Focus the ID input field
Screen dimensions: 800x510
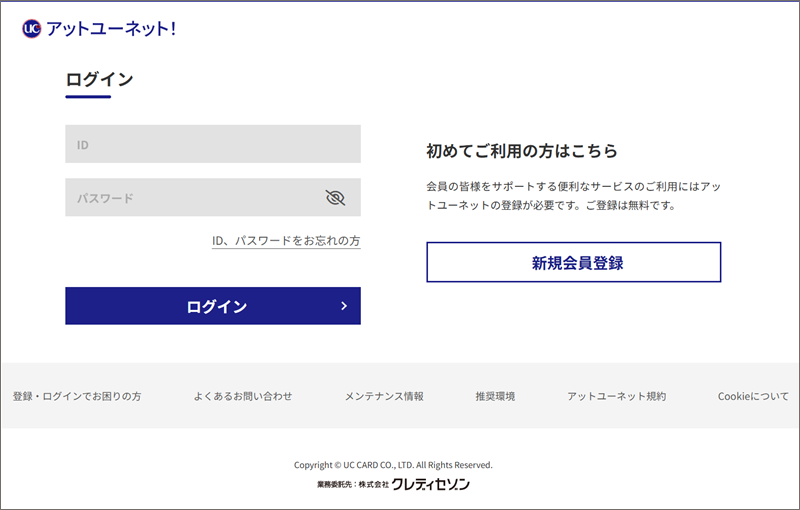tap(212, 144)
